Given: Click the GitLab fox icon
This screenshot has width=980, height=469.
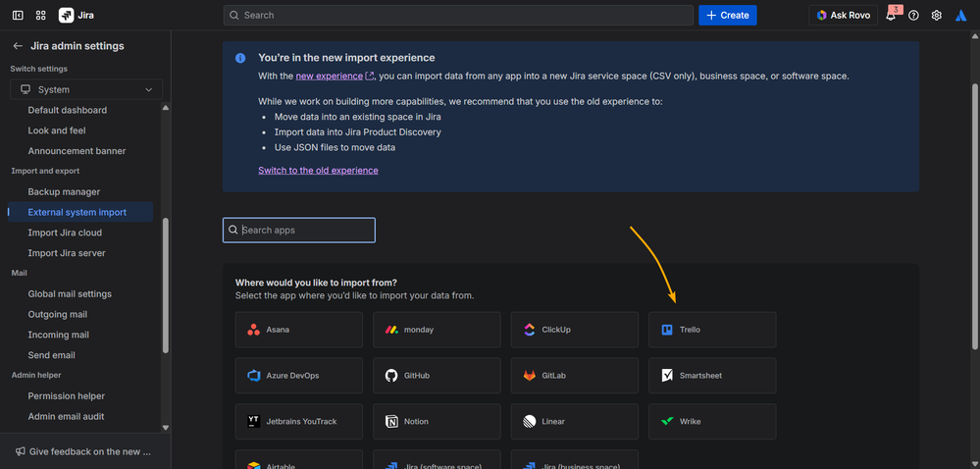Looking at the screenshot, I should [x=530, y=376].
